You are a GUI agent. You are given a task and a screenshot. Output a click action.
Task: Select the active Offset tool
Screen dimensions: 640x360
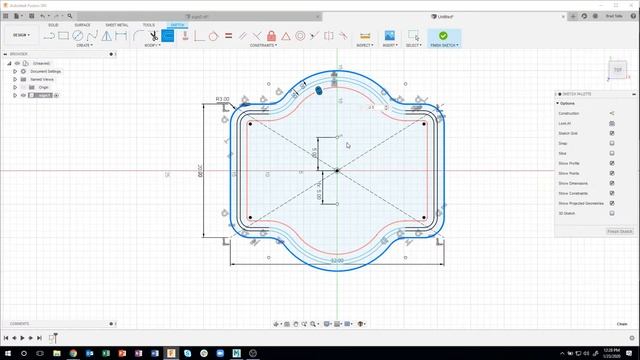tap(168, 36)
